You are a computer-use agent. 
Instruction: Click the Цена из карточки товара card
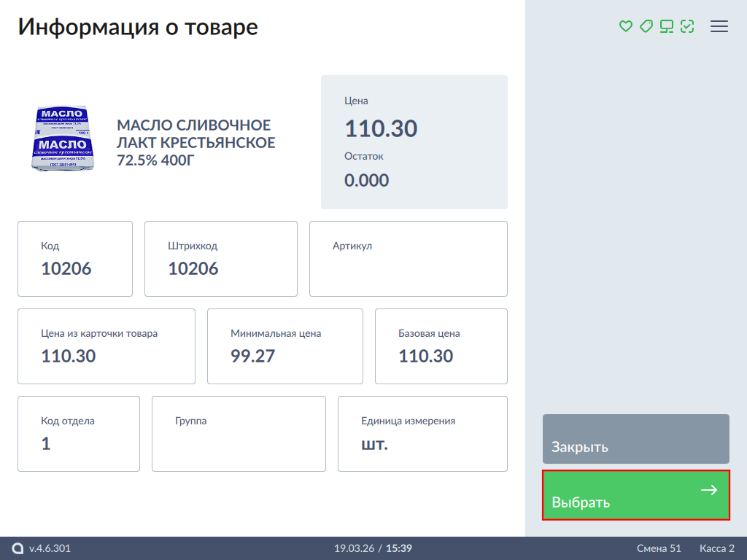coord(107,346)
